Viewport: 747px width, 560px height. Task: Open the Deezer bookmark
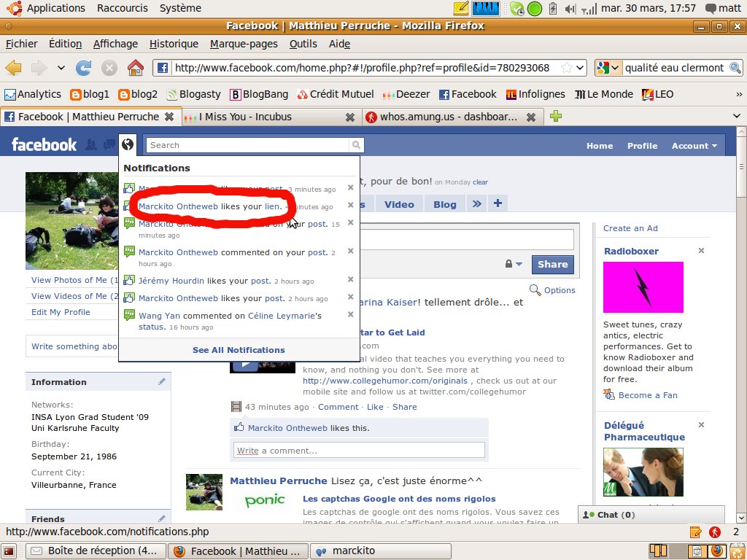tap(406, 94)
